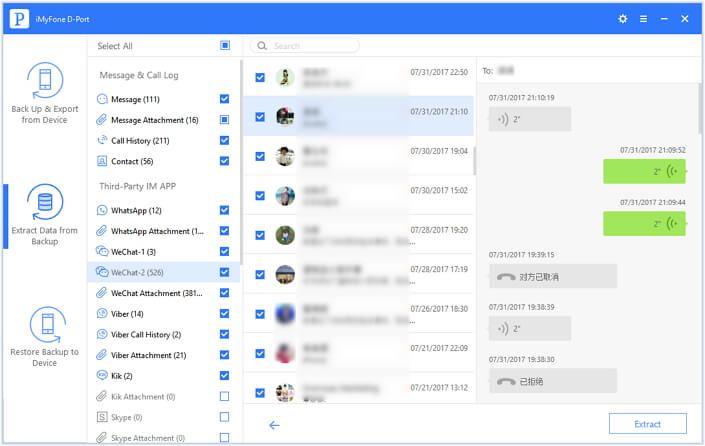Play sent voice message at 21:09:44
Image resolution: width=705 pixels, height=446 pixels.
pyautogui.click(x=644, y=224)
